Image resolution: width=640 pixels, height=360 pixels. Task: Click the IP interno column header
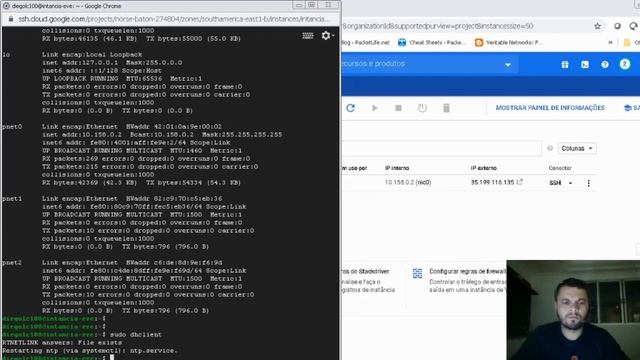pos(397,168)
